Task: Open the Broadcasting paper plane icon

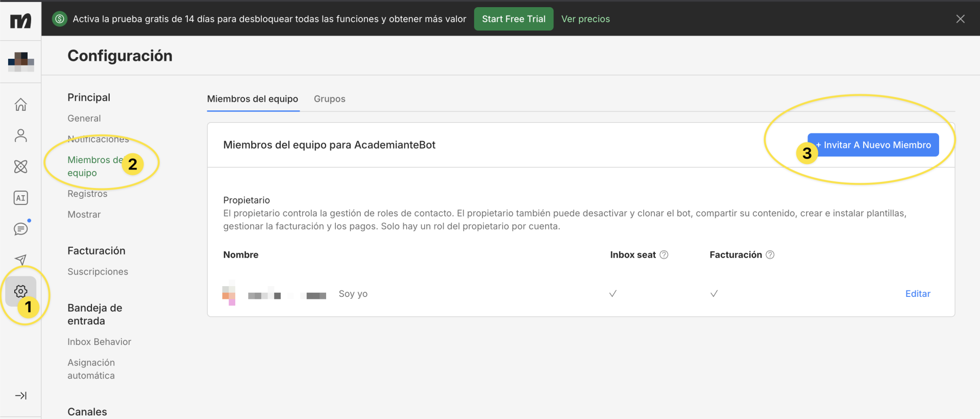Action: [x=20, y=260]
